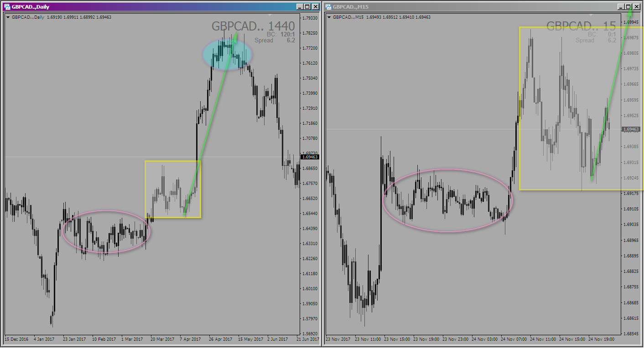This screenshot has height=348, width=644.
Task: Click the 1.69245 price level on the M15 axis
Action: click(631, 178)
